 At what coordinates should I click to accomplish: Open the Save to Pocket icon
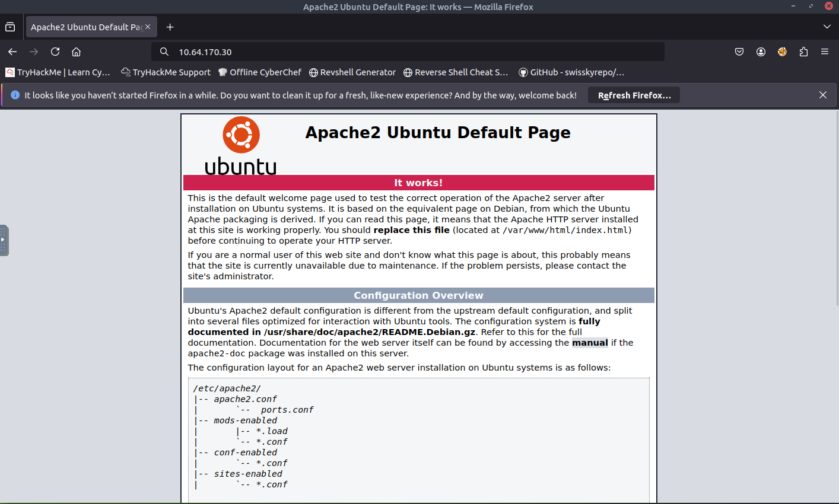739,52
